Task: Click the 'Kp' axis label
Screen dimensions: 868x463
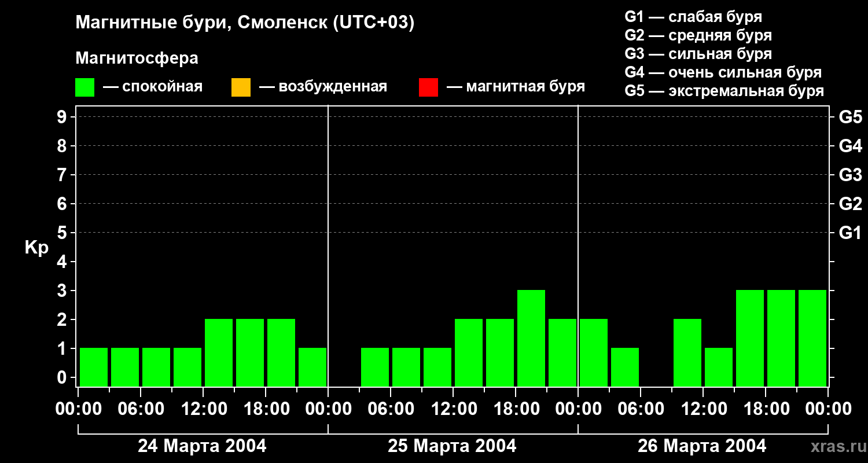Action: tap(37, 248)
